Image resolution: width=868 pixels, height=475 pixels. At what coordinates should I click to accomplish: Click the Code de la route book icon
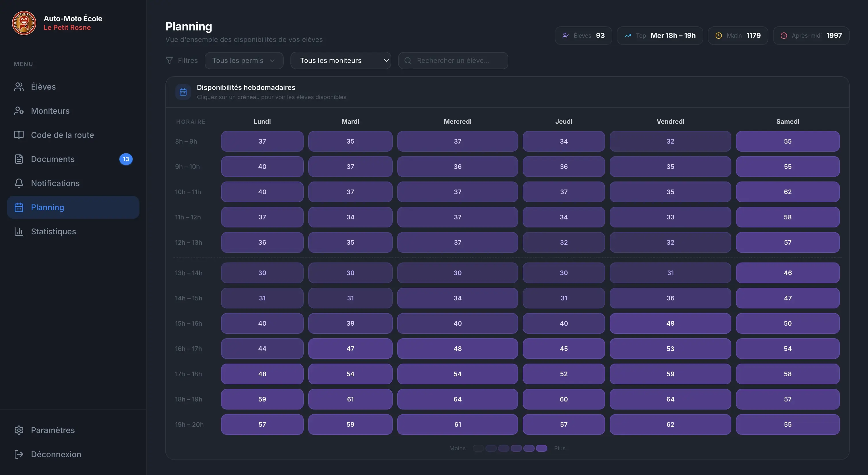pyautogui.click(x=19, y=135)
